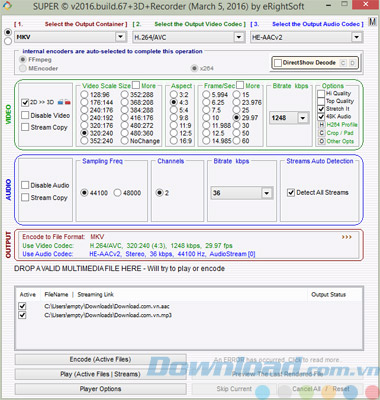This screenshot has width=380, height=400.
Task: Check Frame/Sec More box
Action: pos(240,85)
